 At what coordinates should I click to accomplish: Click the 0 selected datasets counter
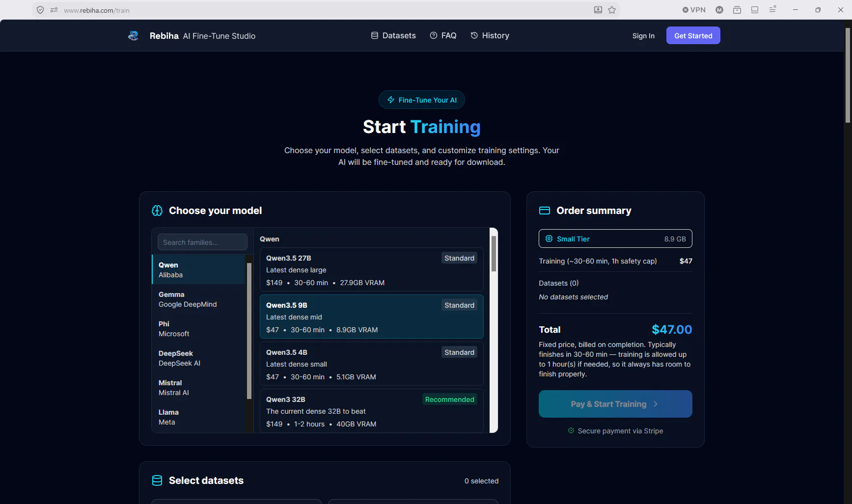click(x=481, y=481)
